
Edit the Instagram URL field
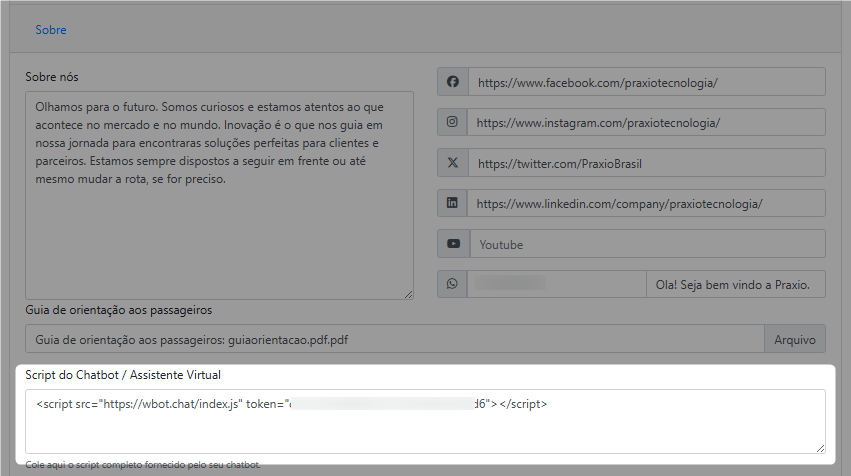click(646, 122)
